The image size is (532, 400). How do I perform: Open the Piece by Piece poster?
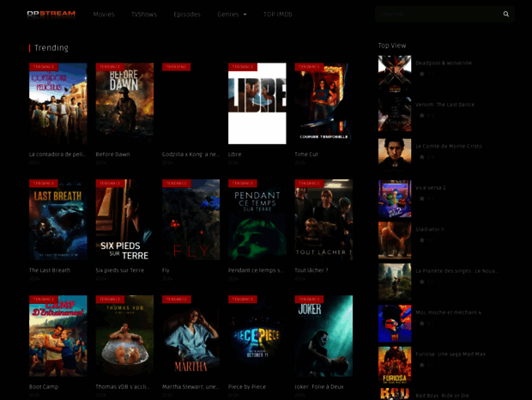pos(257,336)
